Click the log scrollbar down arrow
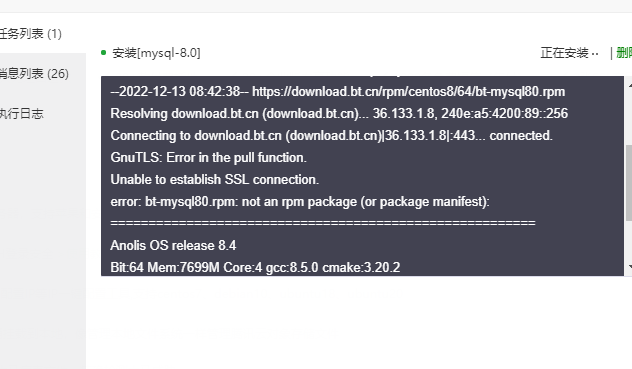Image resolution: width=632 pixels, height=369 pixels. pos(629,266)
